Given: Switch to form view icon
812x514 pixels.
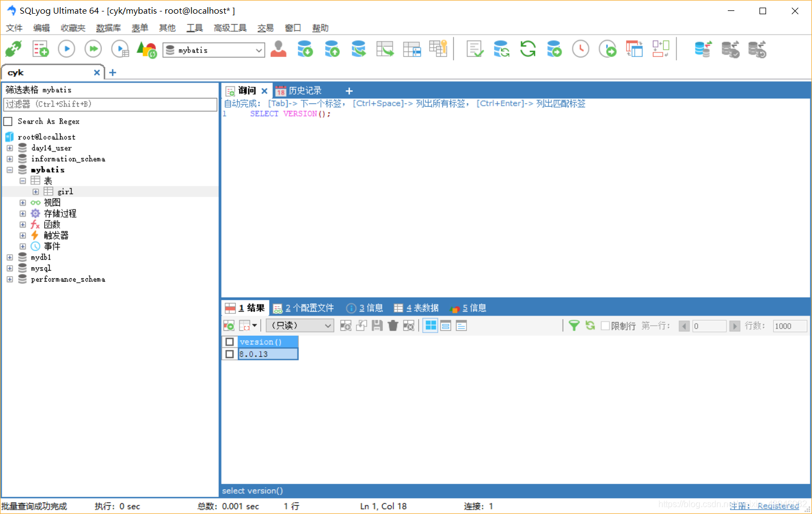Looking at the screenshot, I should point(446,326).
